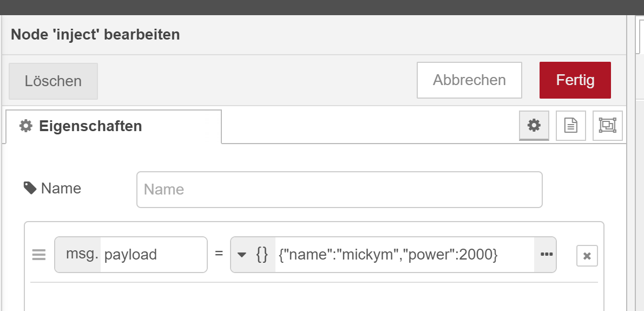Open the payload type dropdown arrow

pyautogui.click(x=242, y=255)
